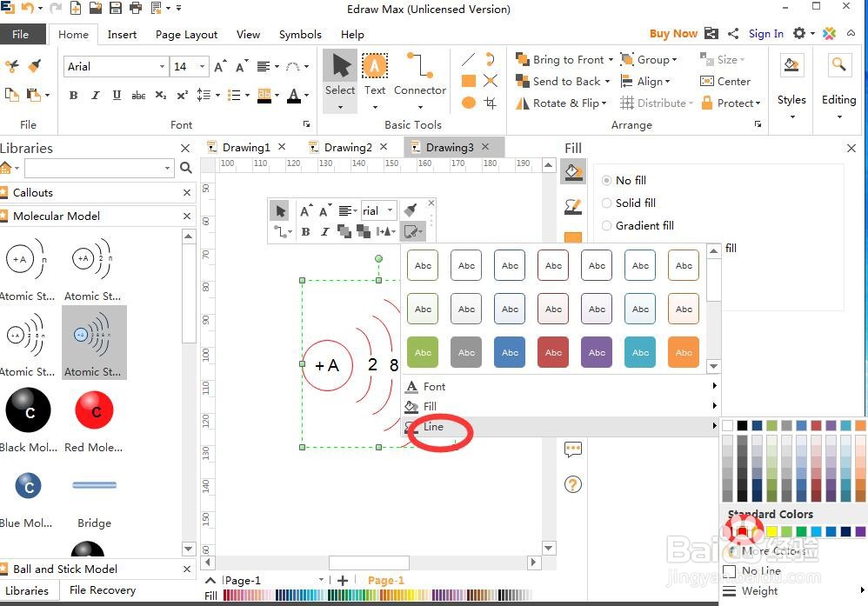
Task: Activate the Connector tool
Action: [x=419, y=80]
